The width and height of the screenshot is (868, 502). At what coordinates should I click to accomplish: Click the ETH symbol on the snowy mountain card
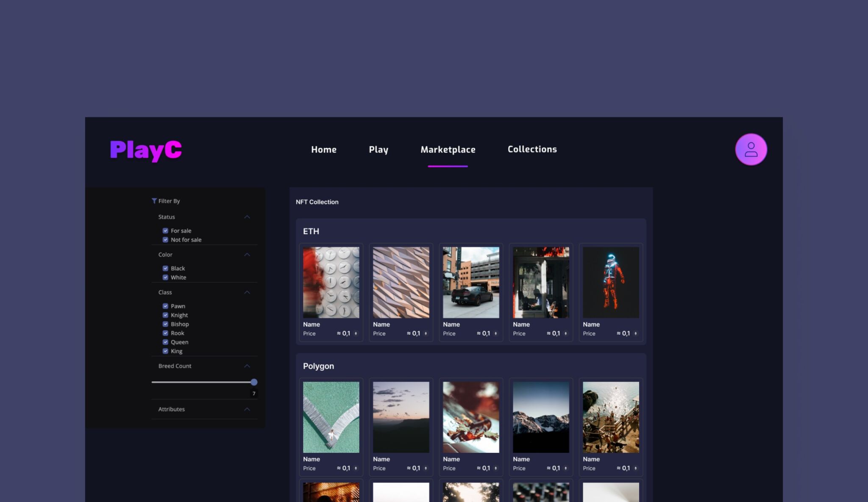pos(565,468)
